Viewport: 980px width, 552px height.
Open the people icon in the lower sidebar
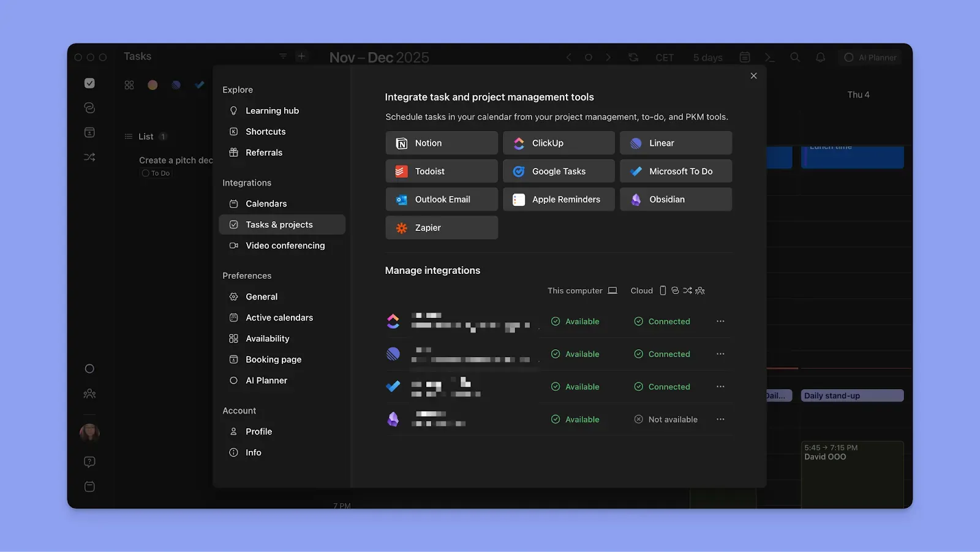point(89,393)
